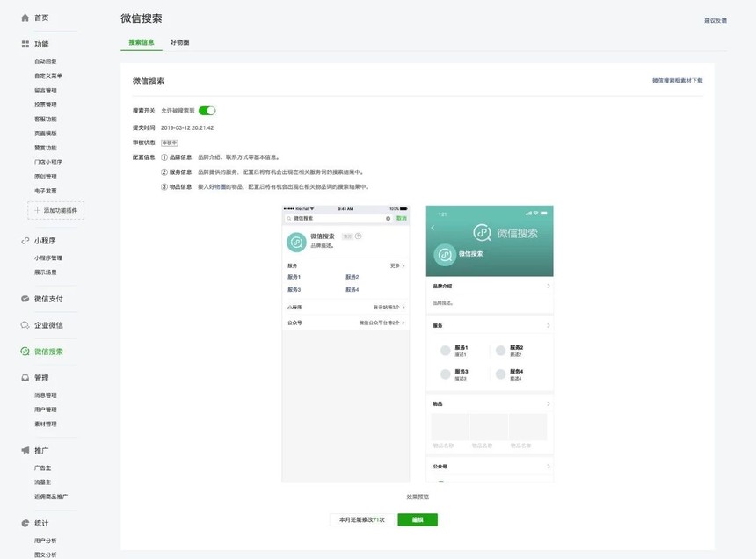
Task: Click the first 物品 placeholder thumbnail
Action: 449,426
